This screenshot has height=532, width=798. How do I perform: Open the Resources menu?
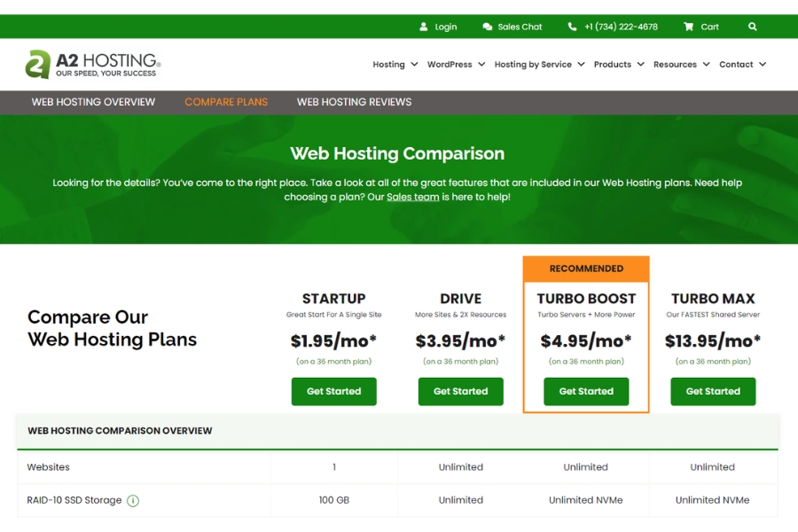[675, 64]
